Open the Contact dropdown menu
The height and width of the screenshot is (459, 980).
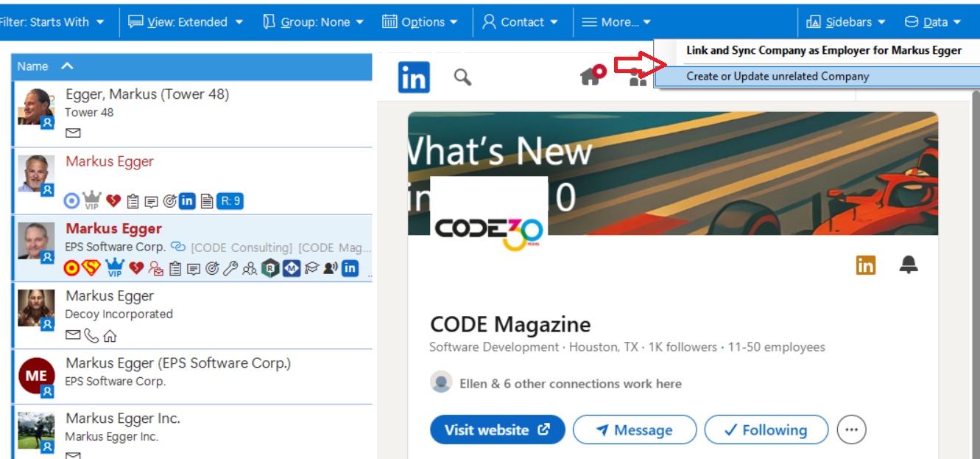click(x=520, y=22)
